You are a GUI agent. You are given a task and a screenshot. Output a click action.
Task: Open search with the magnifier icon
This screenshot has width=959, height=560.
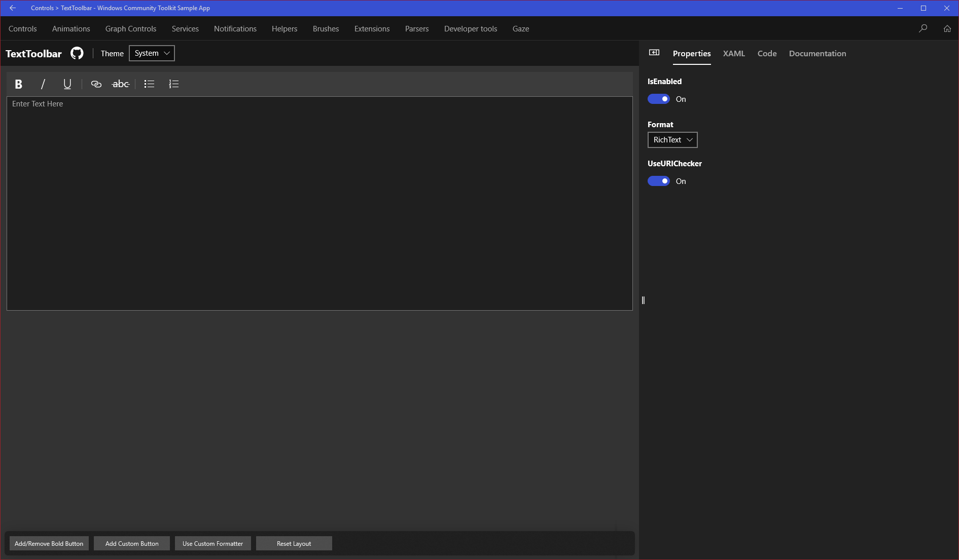923,28
